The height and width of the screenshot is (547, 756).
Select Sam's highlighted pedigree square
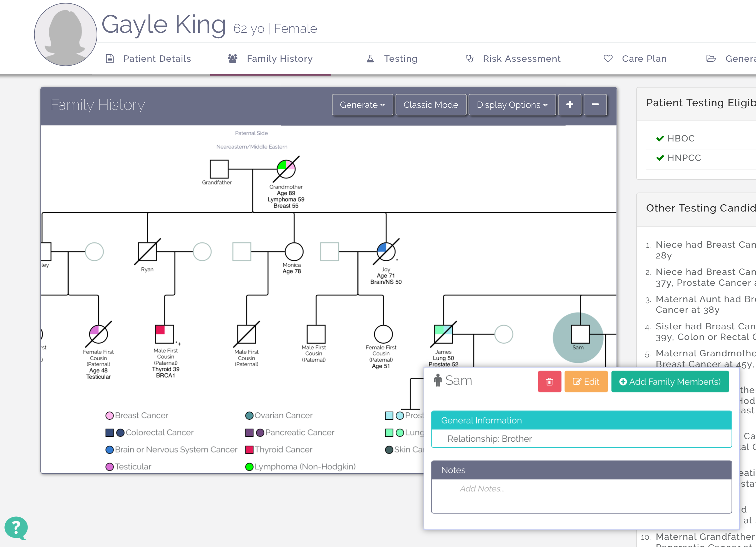click(x=580, y=334)
